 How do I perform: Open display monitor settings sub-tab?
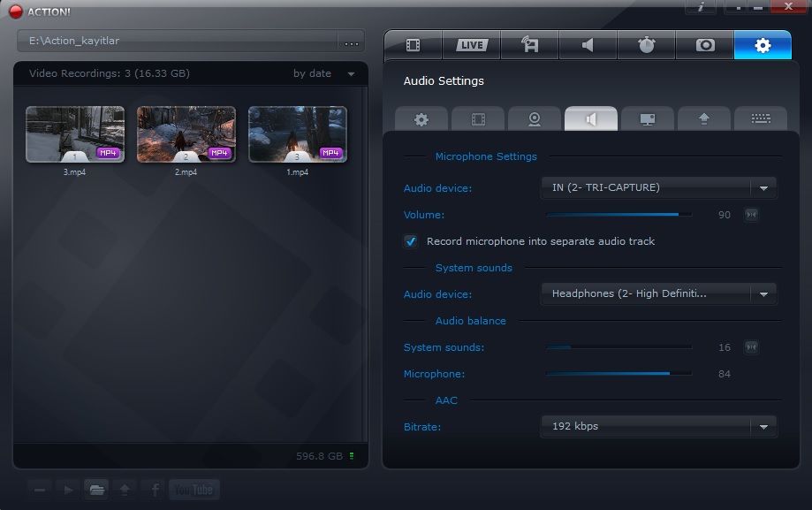(648, 119)
